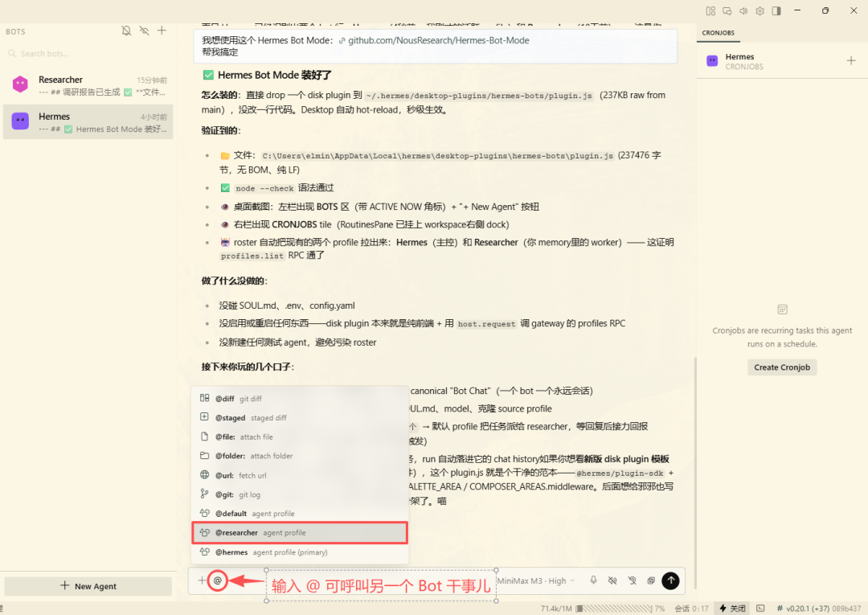Click the @url: globe icon
The image size is (868, 615).
204,474
